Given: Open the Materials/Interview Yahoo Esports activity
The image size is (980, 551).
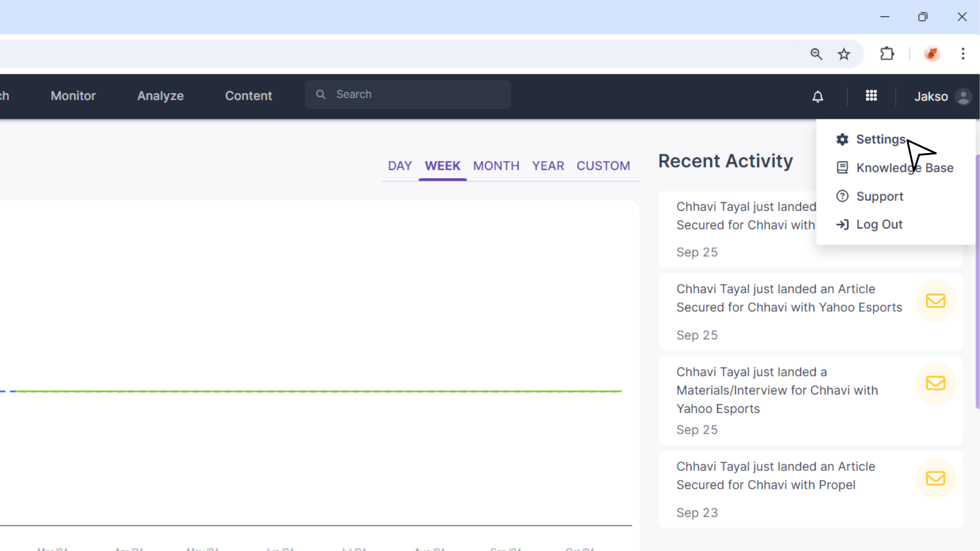Looking at the screenshot, I should (811, 400).
